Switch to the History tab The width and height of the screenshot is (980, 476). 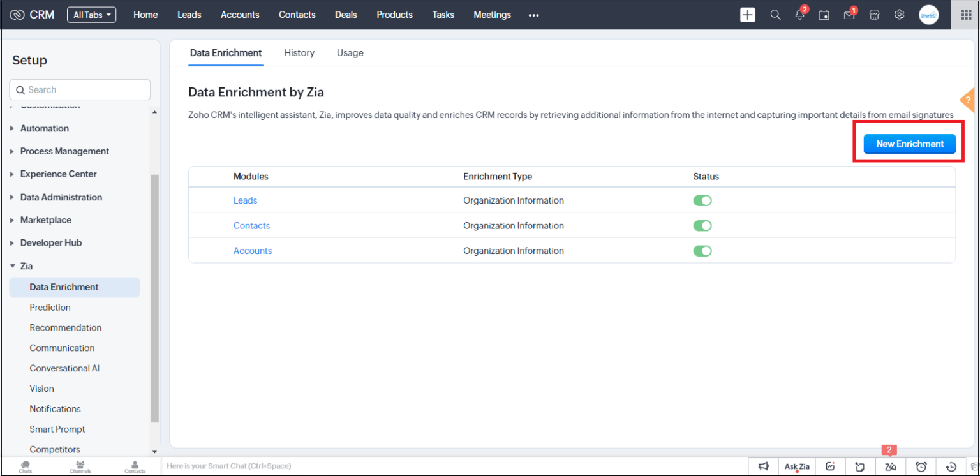tap(299, 53)
